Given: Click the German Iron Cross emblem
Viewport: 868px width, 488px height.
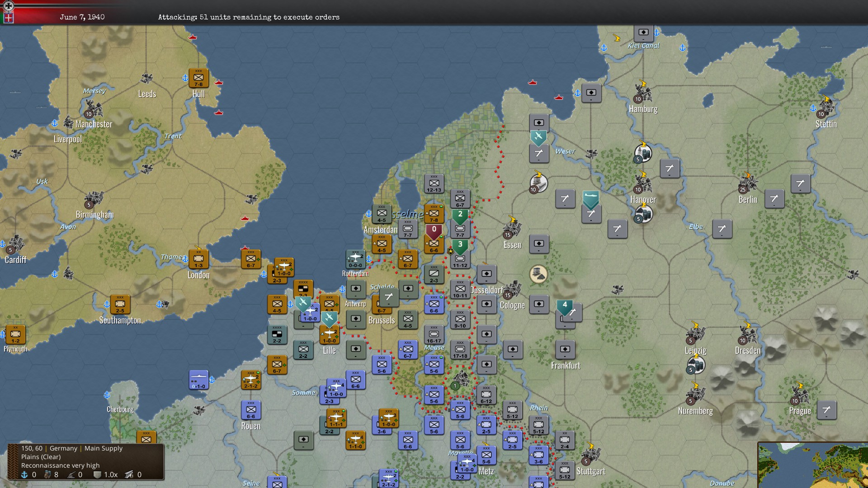Looking at the screenshot, I should pyautogui.click(x=8, y=6).
